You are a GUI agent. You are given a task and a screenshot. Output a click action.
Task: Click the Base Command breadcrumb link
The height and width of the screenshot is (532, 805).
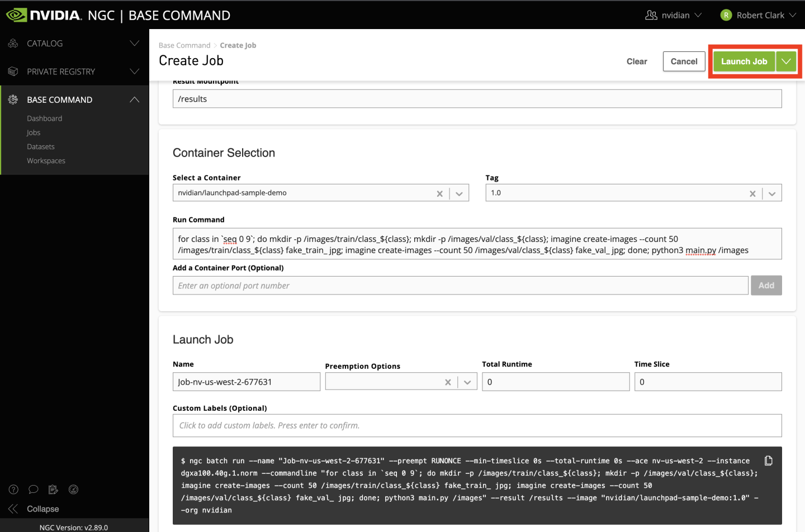coord(184,45)
